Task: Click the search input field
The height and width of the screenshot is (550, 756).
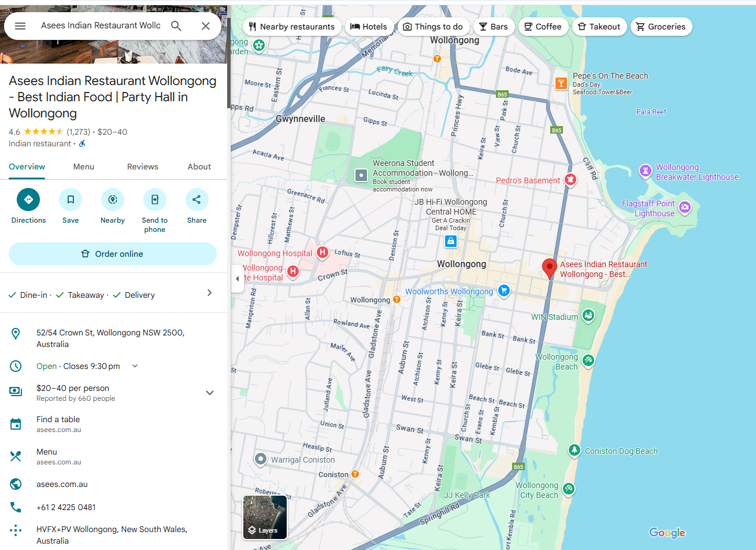Action: click(x=101, y=26)
